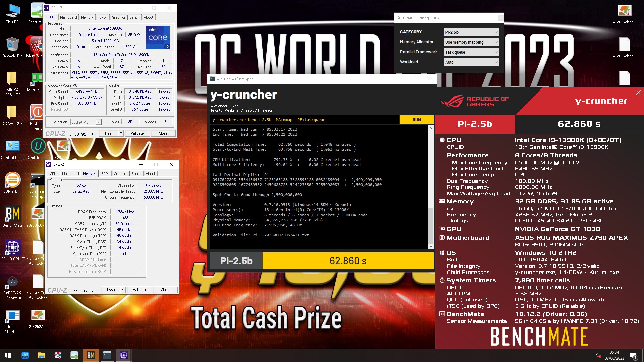Switch to BenchMate in the taskbar
The width and height of the screenshot is (644, 362).
(x=91, y=355)
